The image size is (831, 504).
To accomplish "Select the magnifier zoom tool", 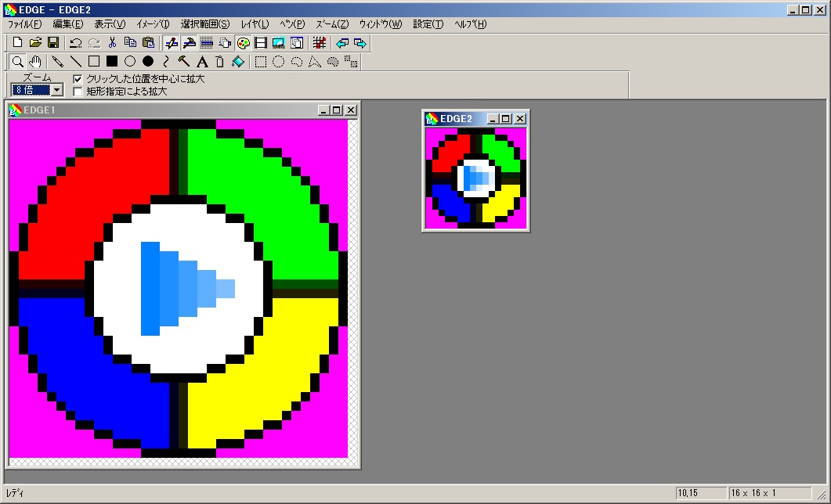I will pyautogui.click(x=17, y=62).
